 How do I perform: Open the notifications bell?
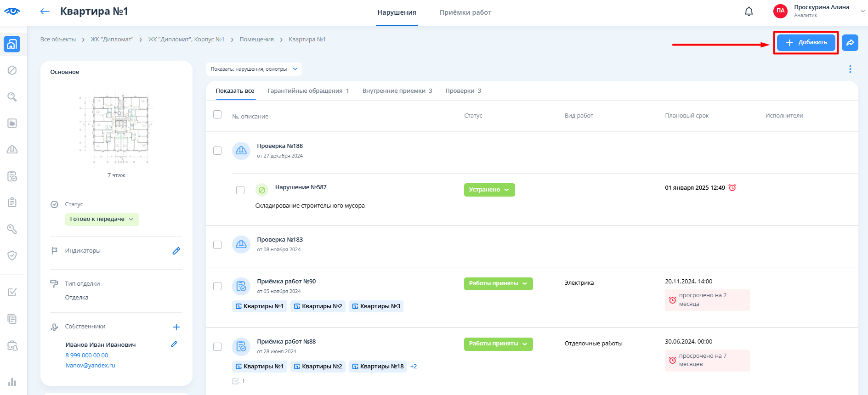click(749, 11)
